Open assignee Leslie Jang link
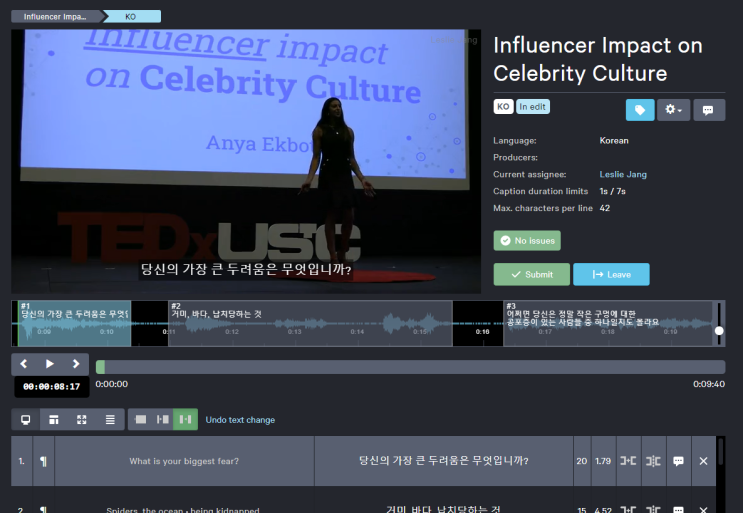The width and height of the screenshot is (743, 513). (x=623, y=174)
